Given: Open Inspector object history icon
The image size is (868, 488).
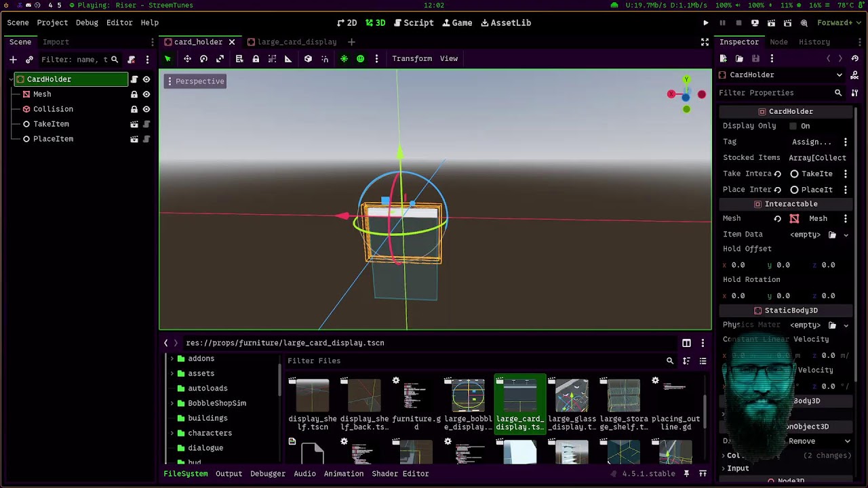Looking at the screenshot, I should click(855, 59).
